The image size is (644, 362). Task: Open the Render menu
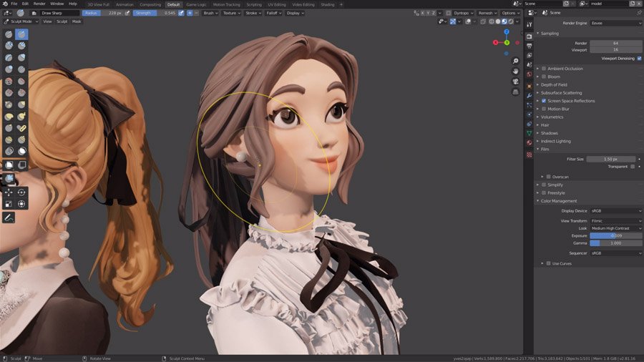click(39, 4)
